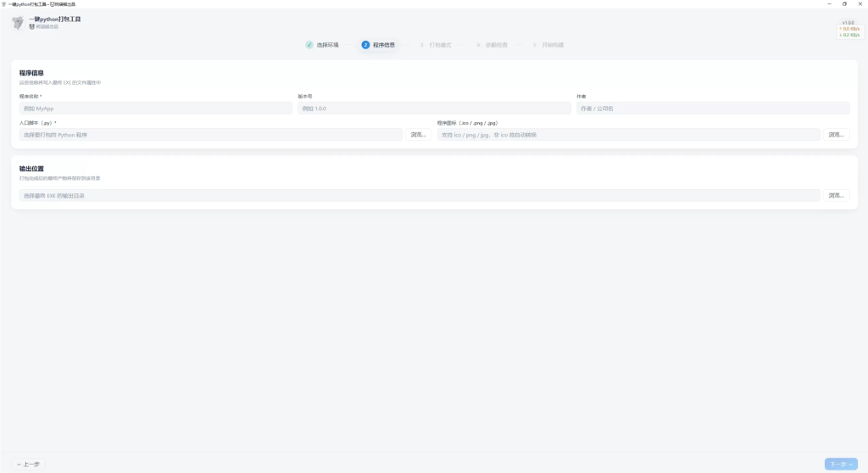Screen dimensions: 868x473
Task: Focus the 作者 / 公司名 input field
Action: click(713, 109)
